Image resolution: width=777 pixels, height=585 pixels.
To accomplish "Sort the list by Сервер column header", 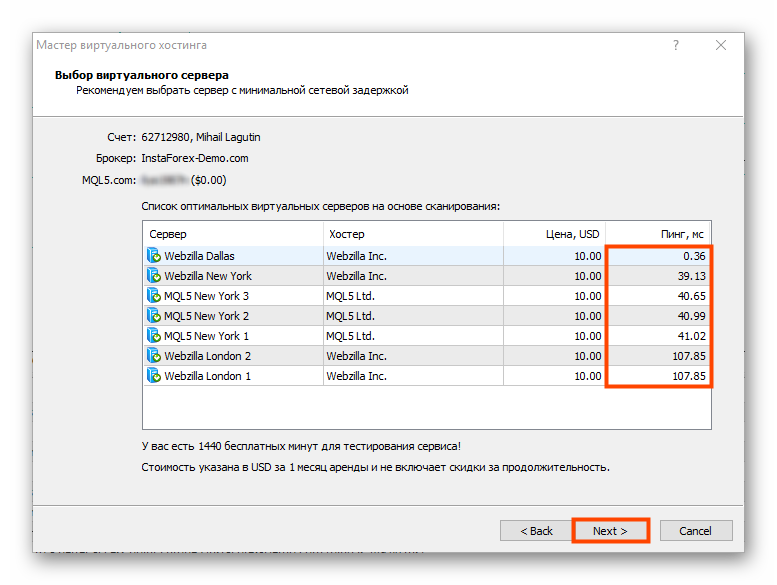I will (x=233, y=234).
